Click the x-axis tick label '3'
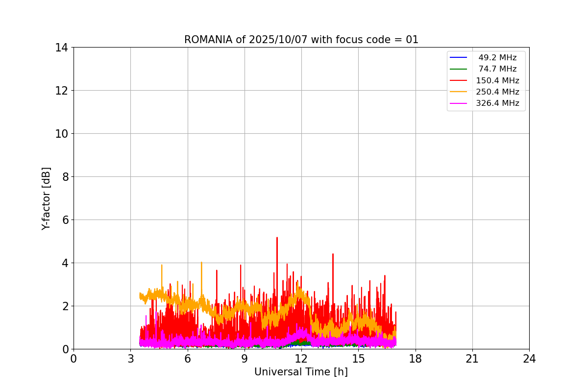 point(130,359)
